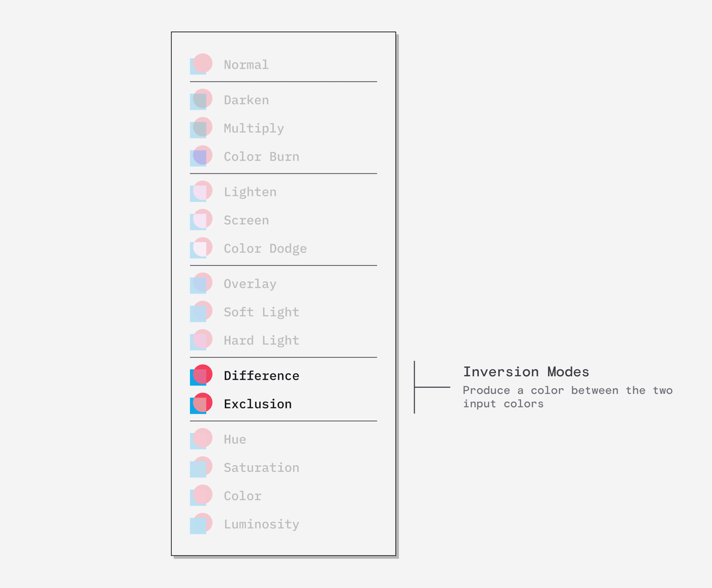
Task: Choose the Hard Light mode
Action: (x=261, y=341)
